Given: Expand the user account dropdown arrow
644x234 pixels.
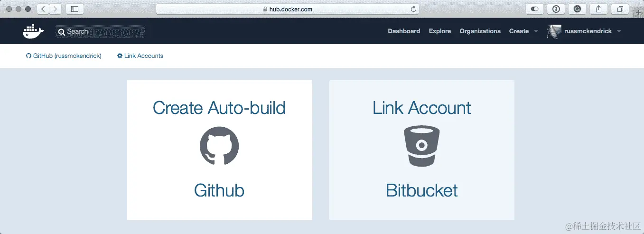Looking at the screenshot, I should click(x=618, y=31).
